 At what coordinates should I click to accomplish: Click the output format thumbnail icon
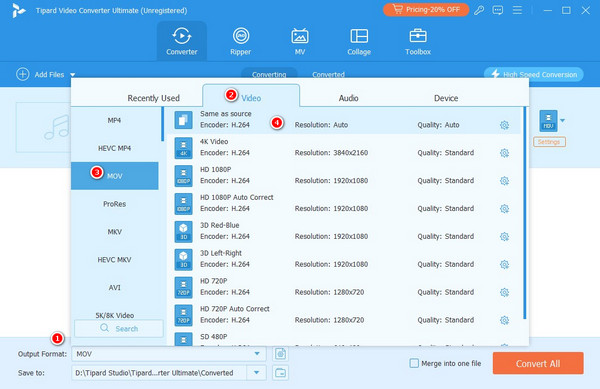[548, 120]
